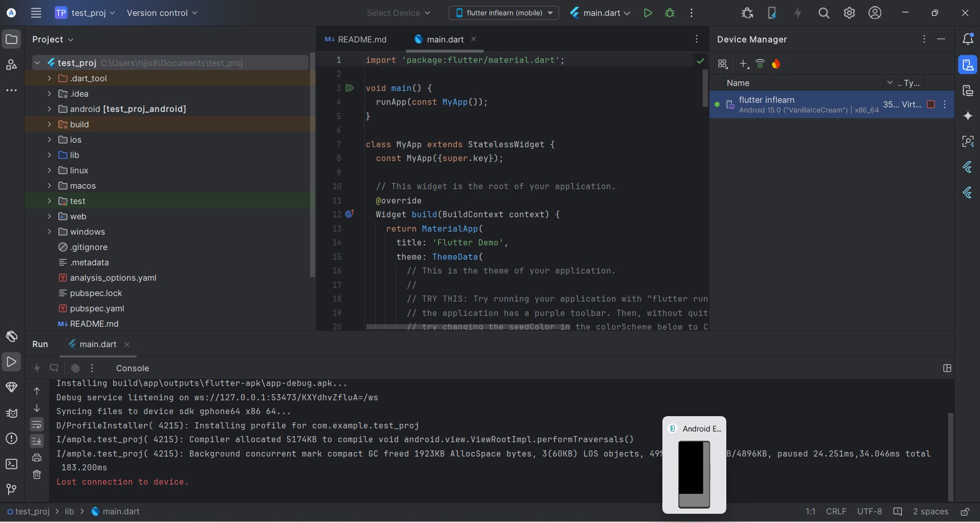This screenshot has height=523, width=980.
Task: Open the Run tool window icon
Action: 11,362
